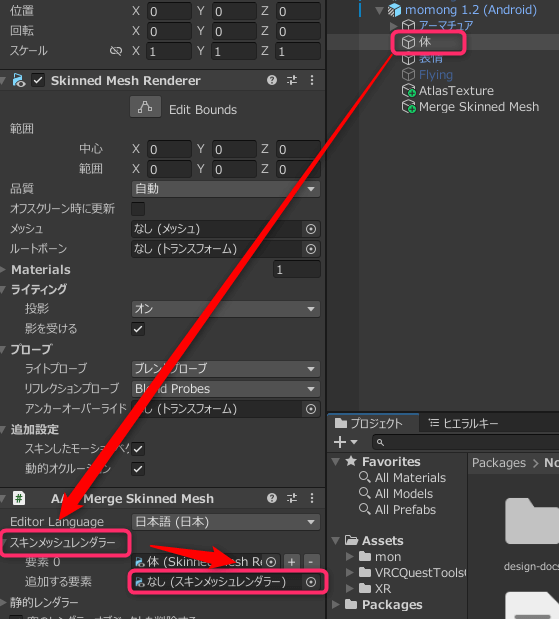Viewport: 559px width, 619px height.
Task: Switch to the ヒエラルキー tab
Action: point(463,423)
